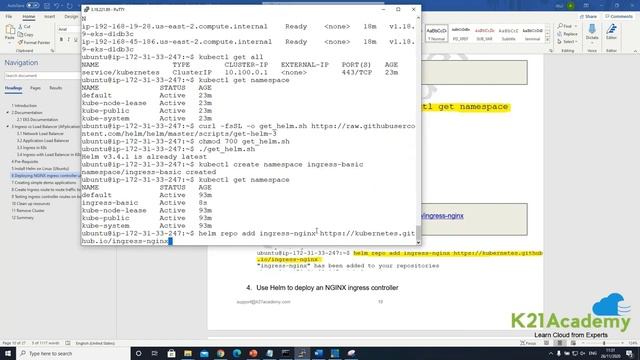Image resolution: width=640 pixels, height=360 pixels.
Task: Go to '4 Pre-Requisite' heading in Navigation
Action: coord(25,162)
